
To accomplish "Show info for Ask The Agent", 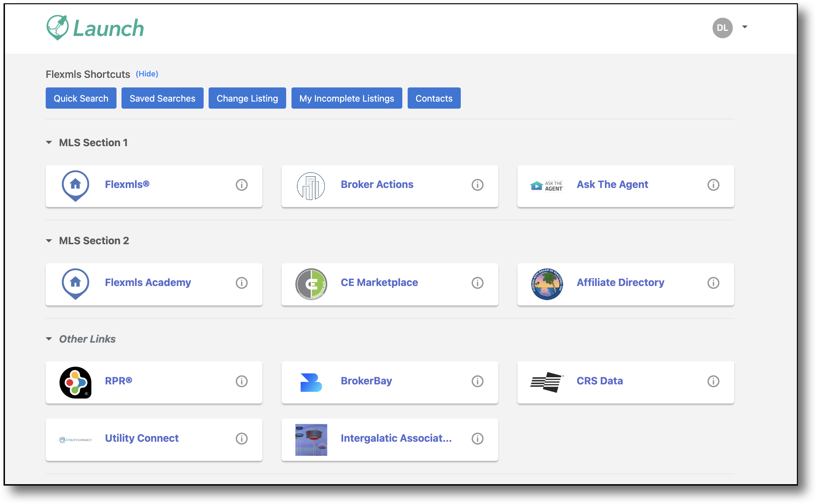I will point(713,185).
